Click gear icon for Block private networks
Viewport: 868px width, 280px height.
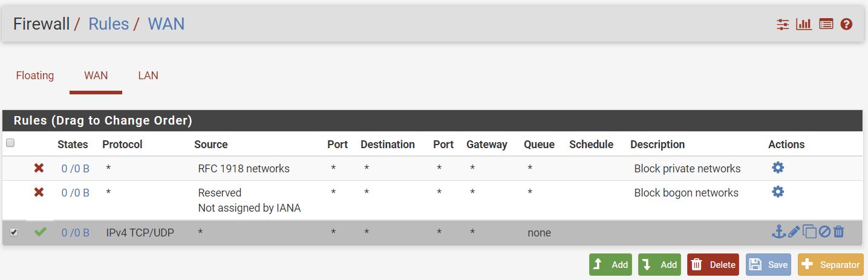pos(778,168)
